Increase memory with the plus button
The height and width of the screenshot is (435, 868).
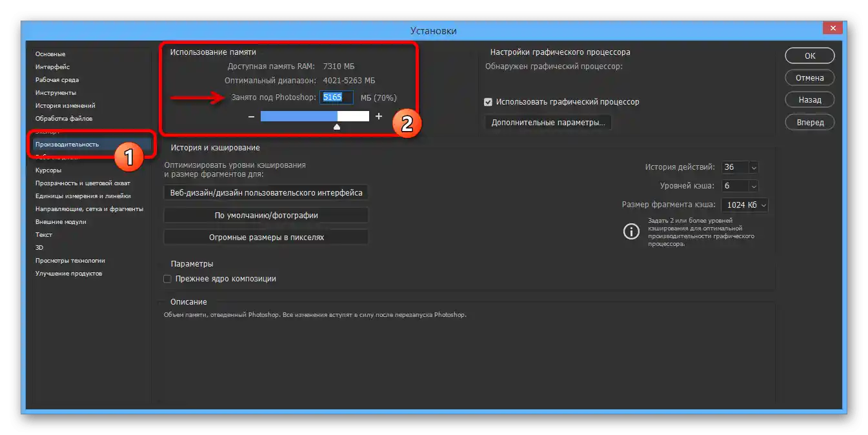pos(379,116)
